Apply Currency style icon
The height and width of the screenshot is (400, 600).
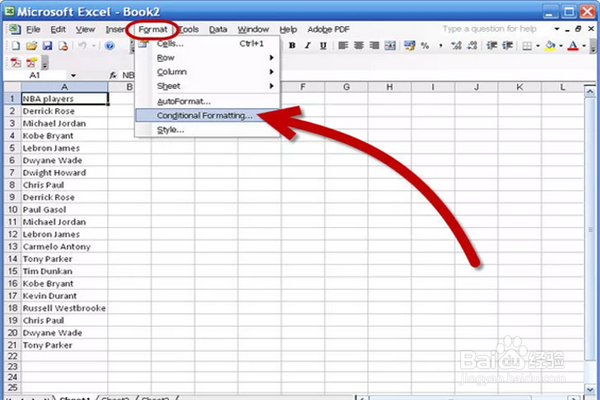pos(409,46)
